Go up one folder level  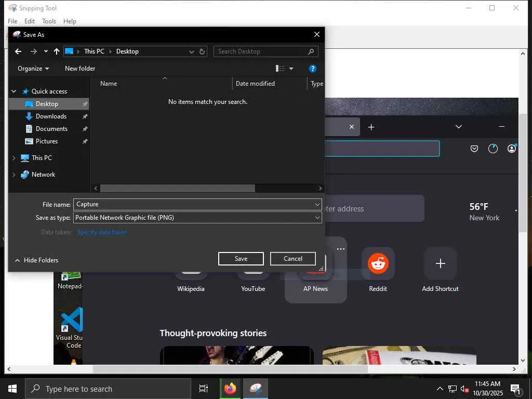point(56,51)
